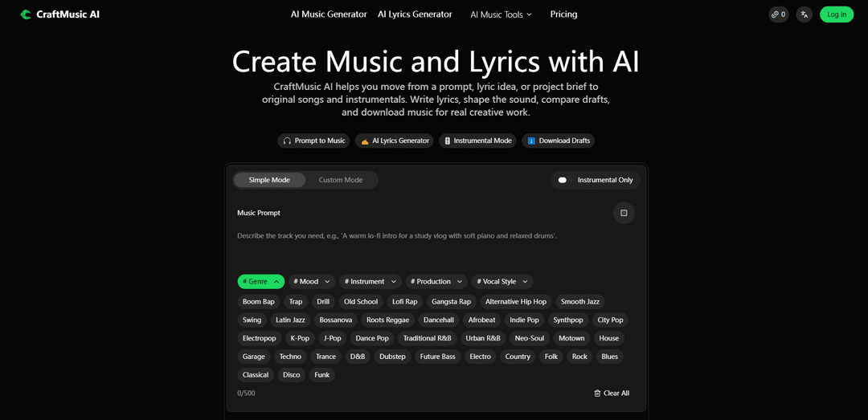Select the Electropop genre tag

pyautogui.click(x=259, y=338)
